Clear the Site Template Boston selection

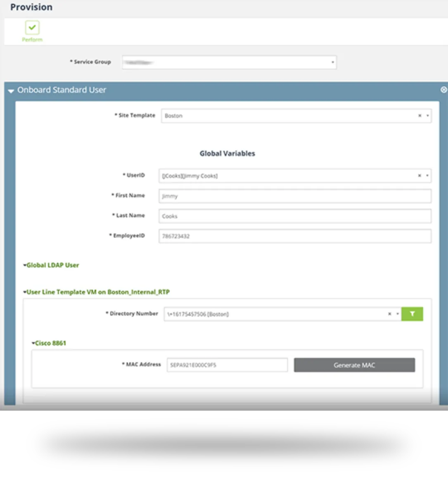pos(420,116)
